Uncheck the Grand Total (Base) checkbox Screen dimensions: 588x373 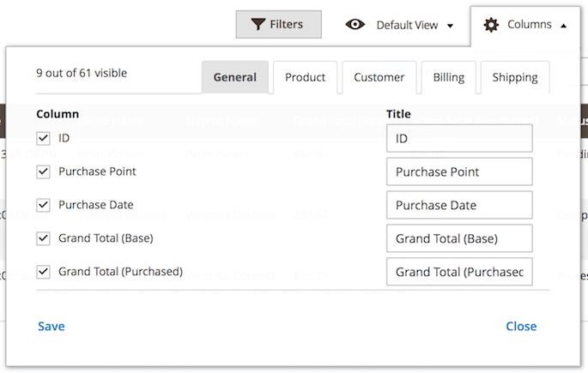click(44, 238)
